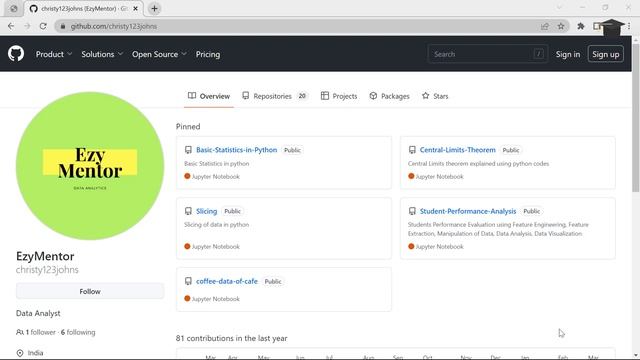Screen dimensions: 640x360
Task: Click the browser address bar URL
Action: [113, 26]
